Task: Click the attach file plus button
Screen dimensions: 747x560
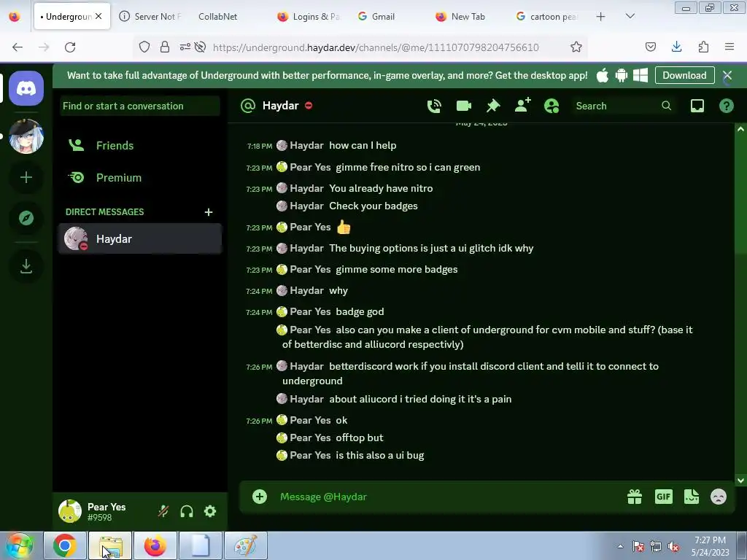Action: tap(260, 497)
